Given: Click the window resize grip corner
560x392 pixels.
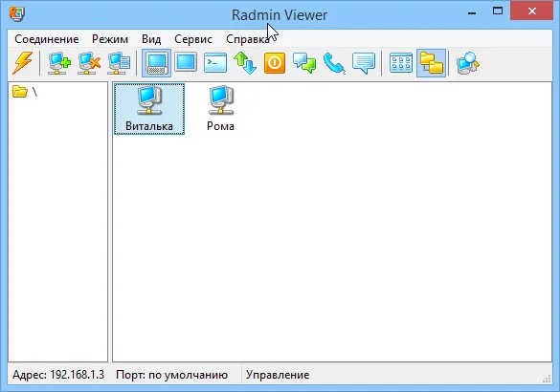Looking at the screenshot, I should point(547,379).
